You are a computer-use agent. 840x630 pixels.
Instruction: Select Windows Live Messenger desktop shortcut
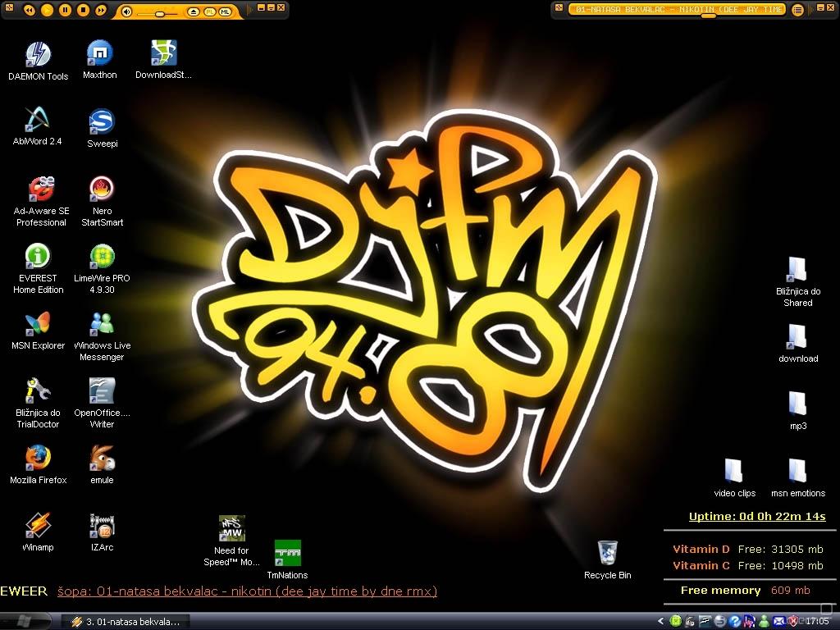(x=102, y=336)
